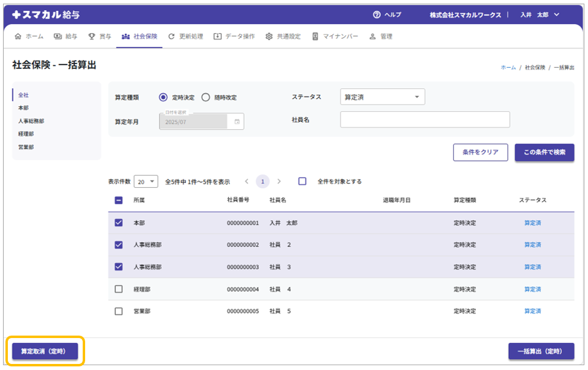Open 更新処理 refresh icon menu

pos(172,36)
